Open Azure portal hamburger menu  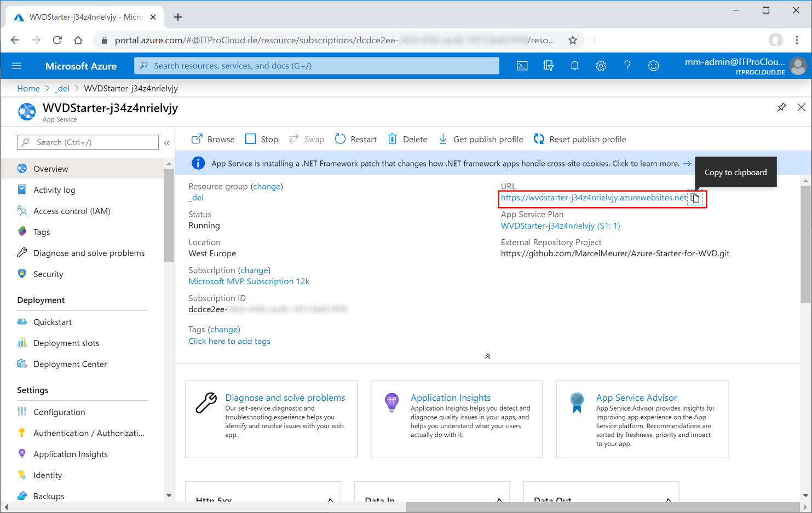[x=16, y=66]
